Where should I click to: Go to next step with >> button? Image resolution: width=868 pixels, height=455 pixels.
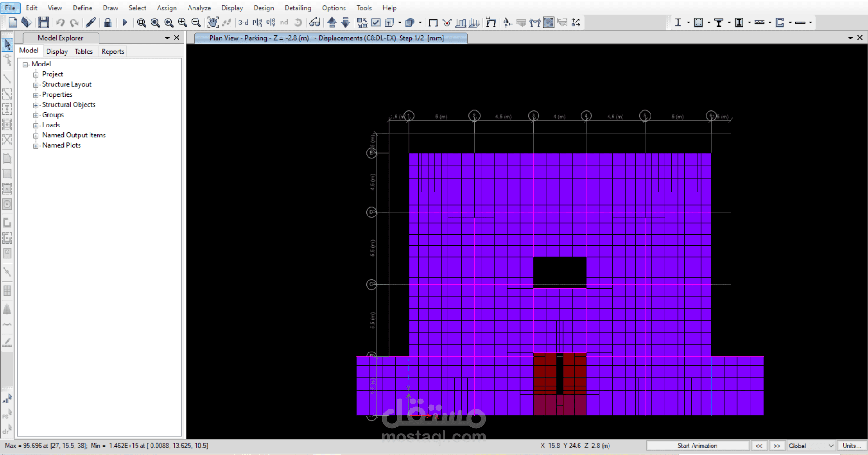pyautogui.click(x=777, y=446)
